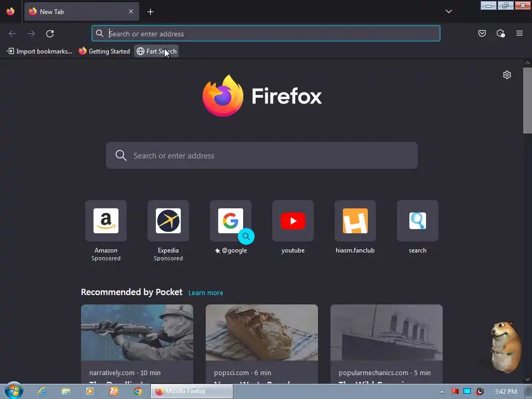Click the scrollbar down arrow
532x399 pixels.
click(x=527, y=379)
